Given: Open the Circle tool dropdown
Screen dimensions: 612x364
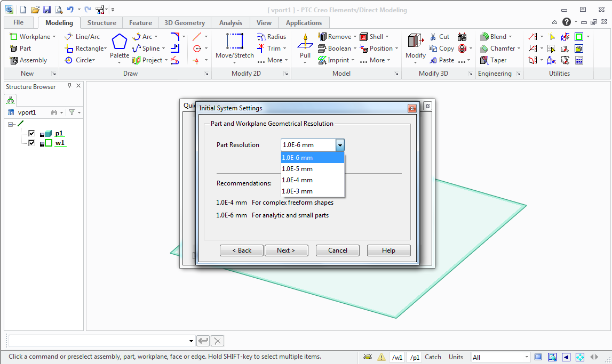Looking at the screenshot, I should tap(94, 60).
